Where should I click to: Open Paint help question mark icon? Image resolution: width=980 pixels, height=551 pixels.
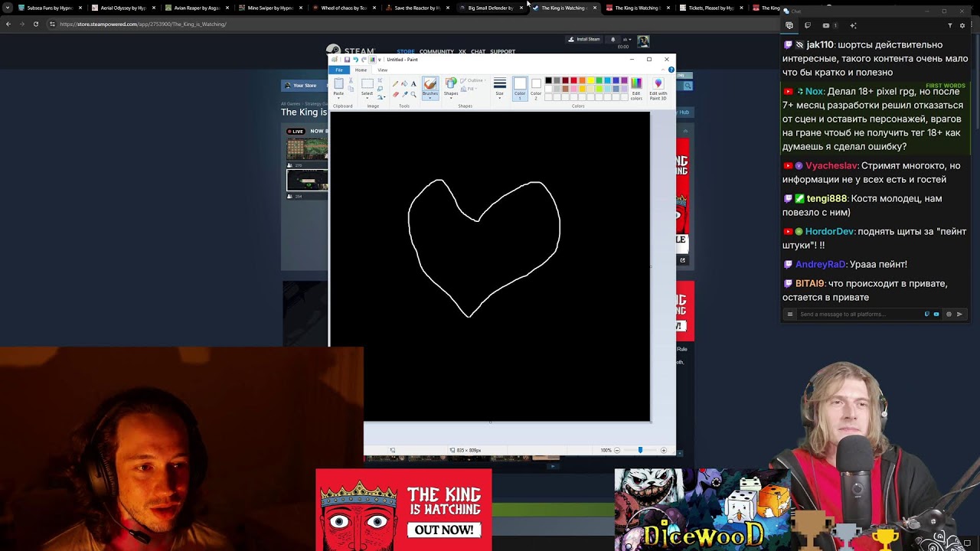tap(671, 70)
